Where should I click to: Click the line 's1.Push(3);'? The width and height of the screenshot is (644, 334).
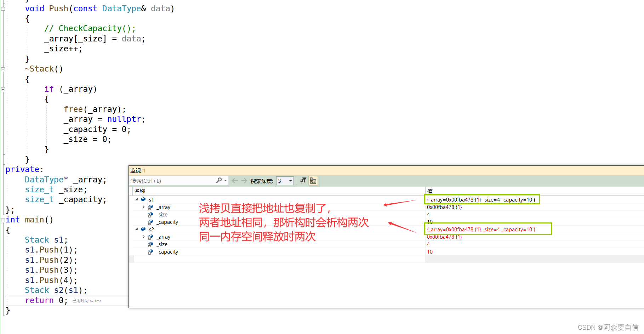[x=51, y=270]
